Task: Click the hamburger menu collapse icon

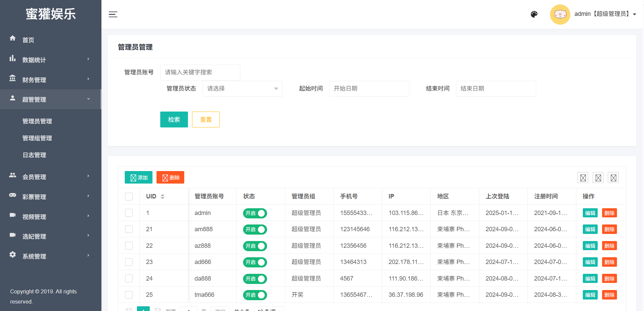Action: pyautogui.click(x=113, y=14)
